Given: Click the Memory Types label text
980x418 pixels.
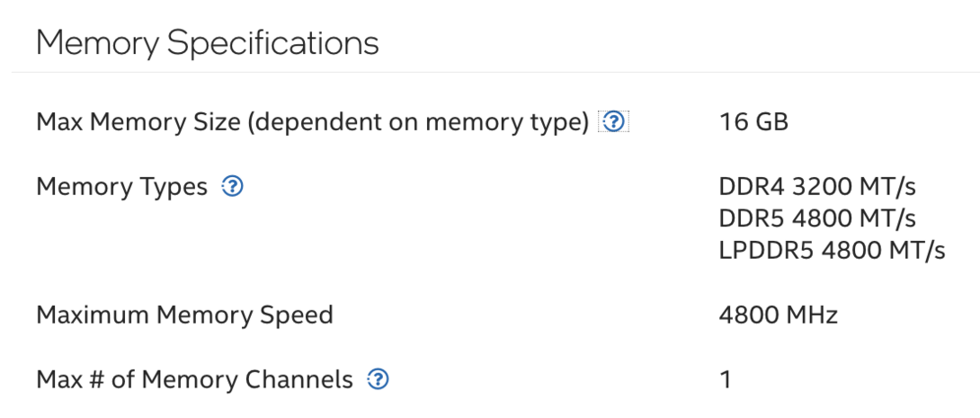Looking at the screenshot, I should tap(121, 187).
